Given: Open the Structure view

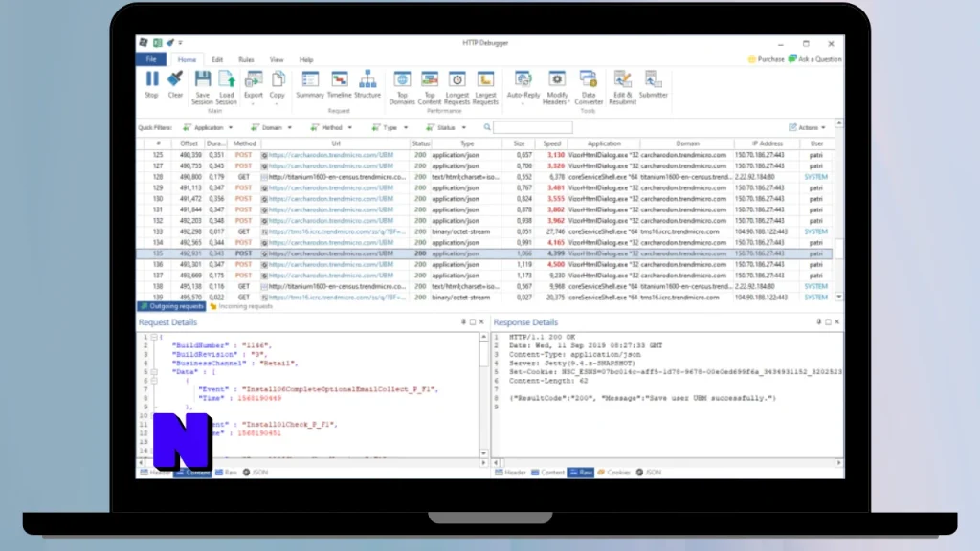Looking at the screenshot, I should (x=367, y=84).
